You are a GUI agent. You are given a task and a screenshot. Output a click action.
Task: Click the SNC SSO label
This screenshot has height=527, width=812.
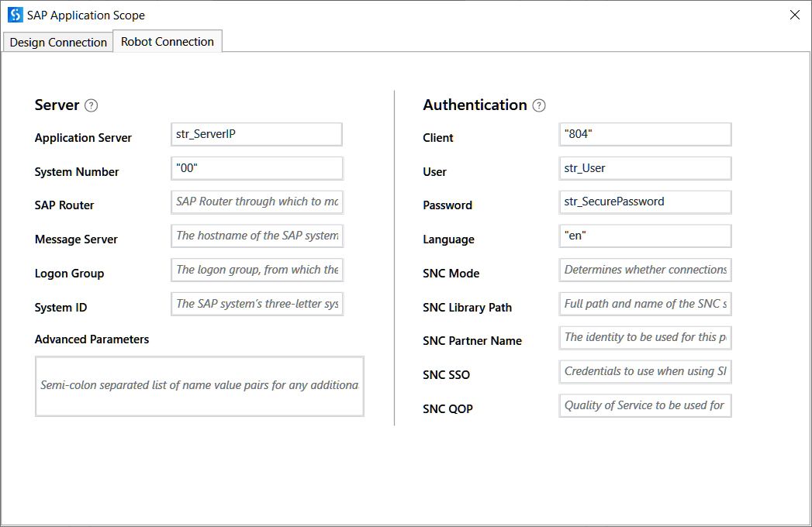[x=447, y=375]
